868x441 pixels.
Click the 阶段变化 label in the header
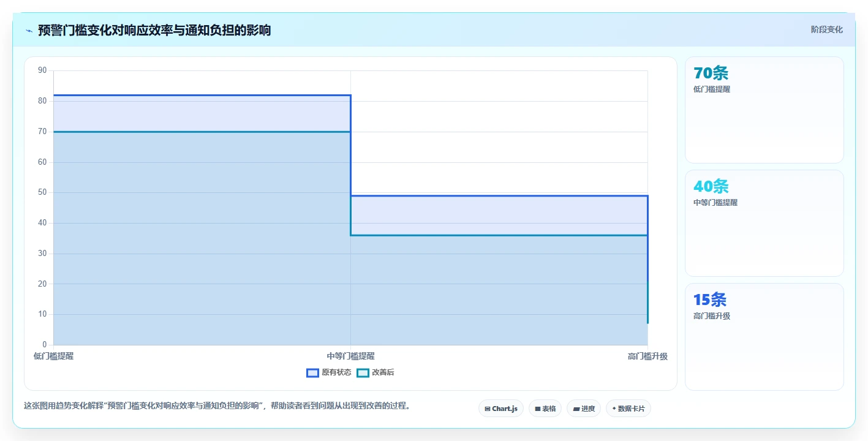tap(826, 30)
